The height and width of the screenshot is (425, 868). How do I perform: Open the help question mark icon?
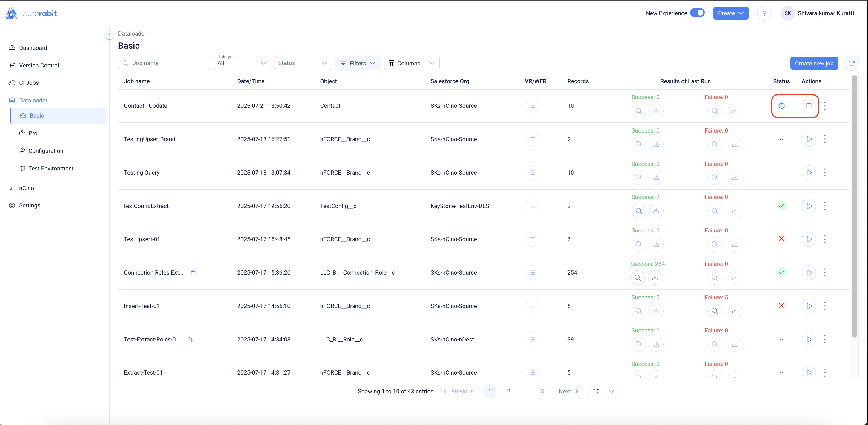[764, 13]
